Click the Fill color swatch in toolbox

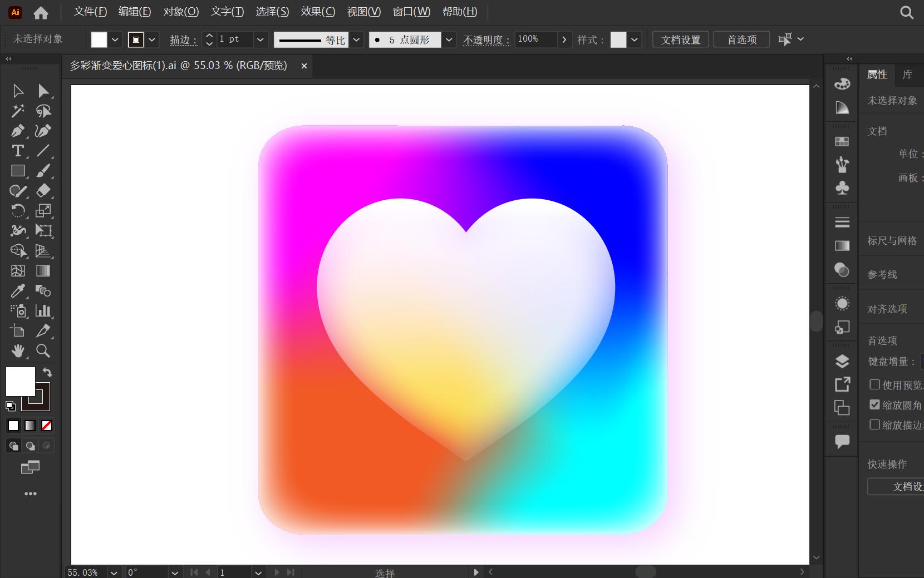20,381
